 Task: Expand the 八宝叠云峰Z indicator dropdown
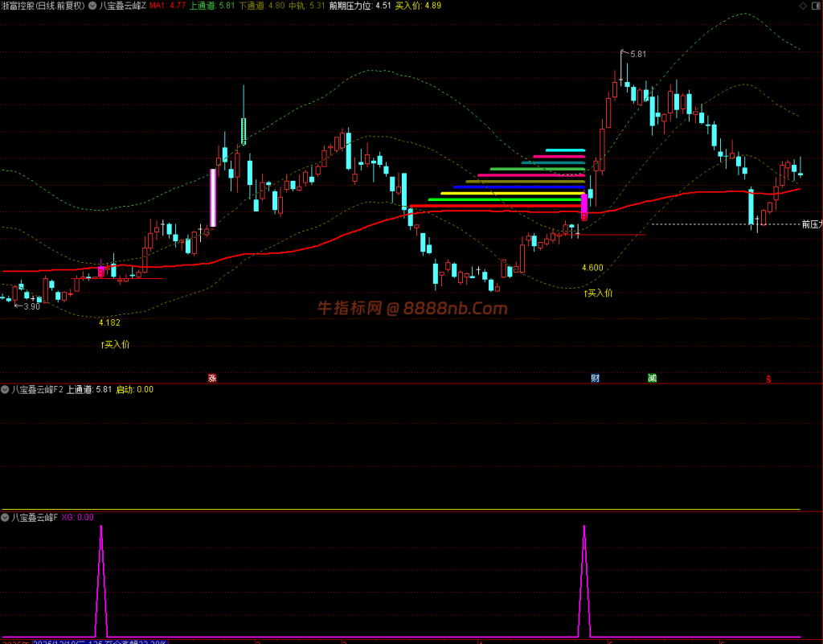point(92,6)
